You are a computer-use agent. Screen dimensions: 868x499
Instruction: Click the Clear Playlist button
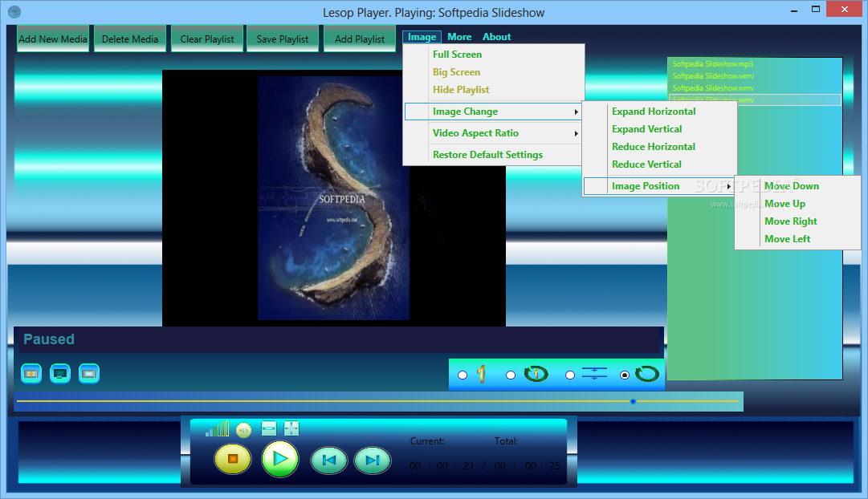[207, 39]
